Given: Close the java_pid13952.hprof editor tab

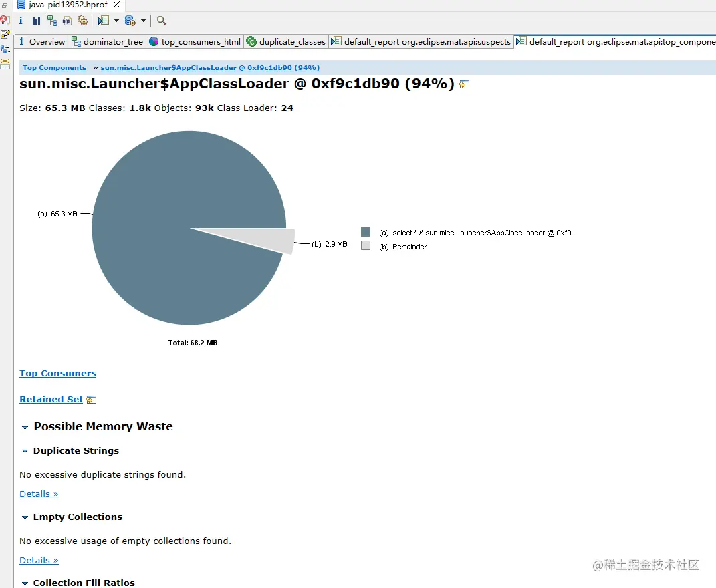Looking at the screenshot, I should (x=117, y=5).
